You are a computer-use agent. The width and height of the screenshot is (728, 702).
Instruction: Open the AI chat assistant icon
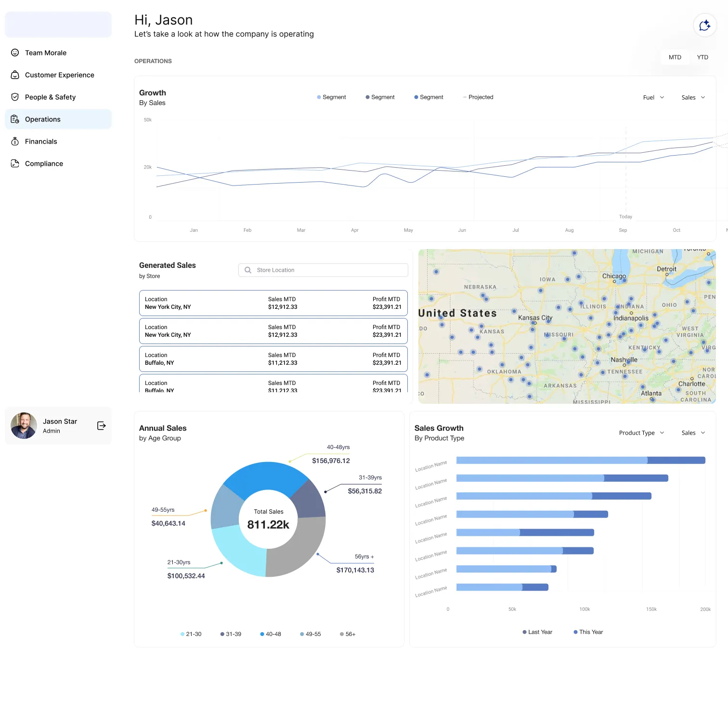[x=704, y=25]
